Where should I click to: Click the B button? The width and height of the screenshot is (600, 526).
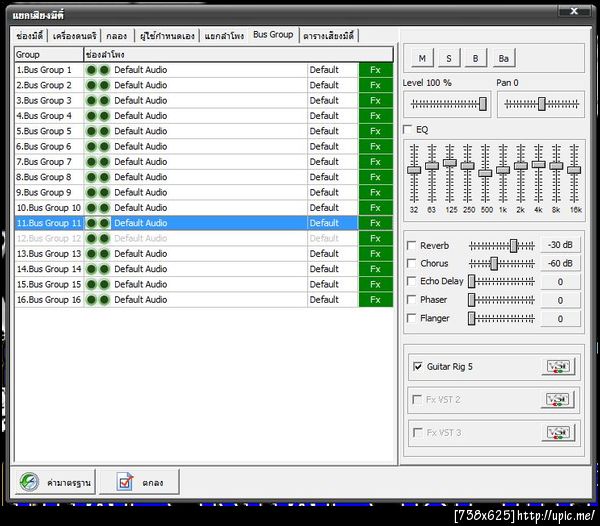click(x=476, y=59)
